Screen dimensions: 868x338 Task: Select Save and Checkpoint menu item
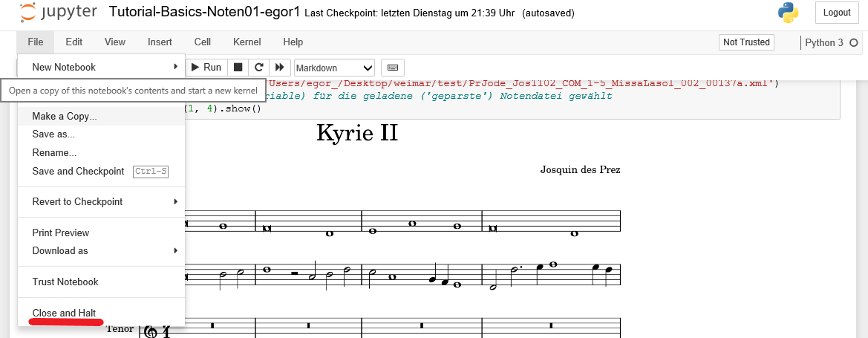(x=78, y=172)
